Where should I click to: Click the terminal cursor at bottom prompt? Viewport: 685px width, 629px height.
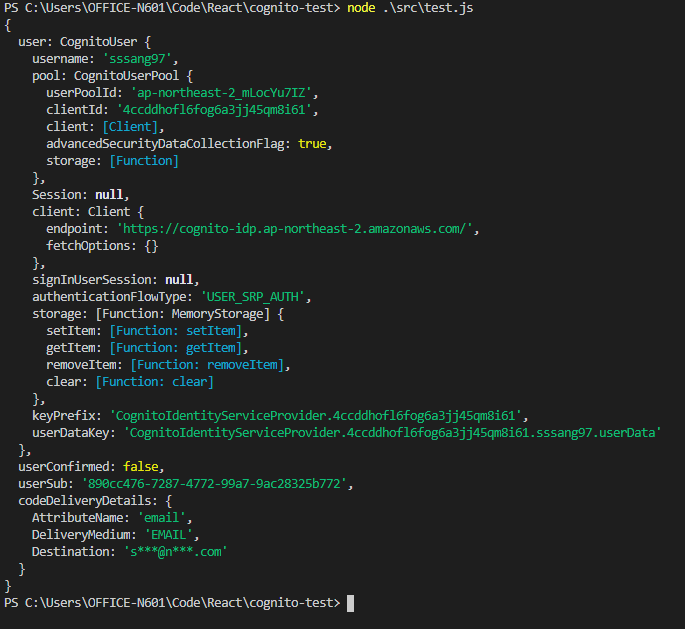click(x=350, y=603)
